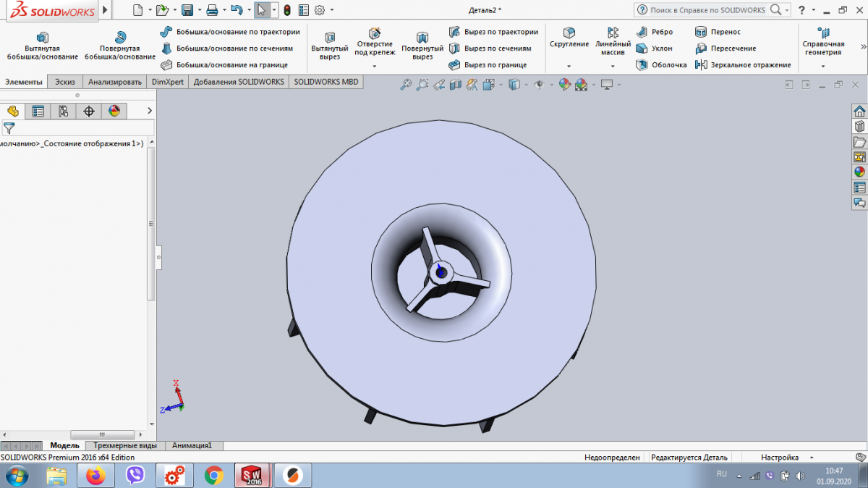This screenshot has width=868, height=488.
Task: Toggle the Select cursor tool
Action: [x=261, y=10]
